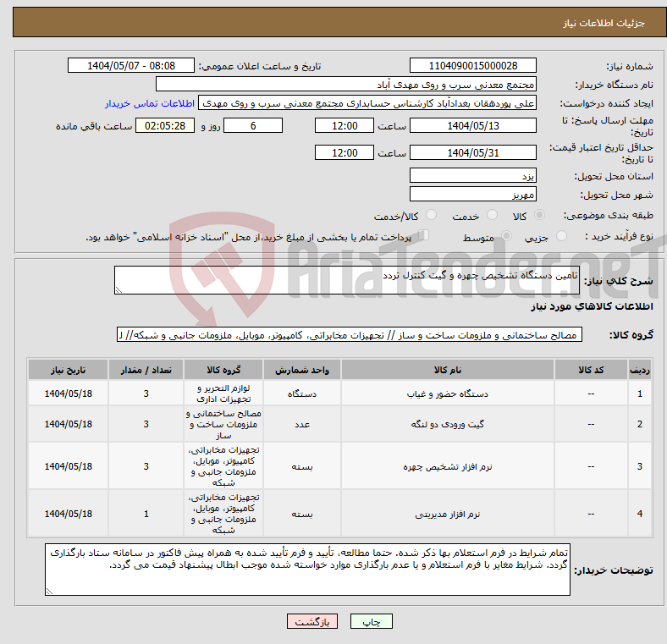Screen dimensions: 667x644
Task: Click the تعداد / مقدار column header
Action: (146, 370)
